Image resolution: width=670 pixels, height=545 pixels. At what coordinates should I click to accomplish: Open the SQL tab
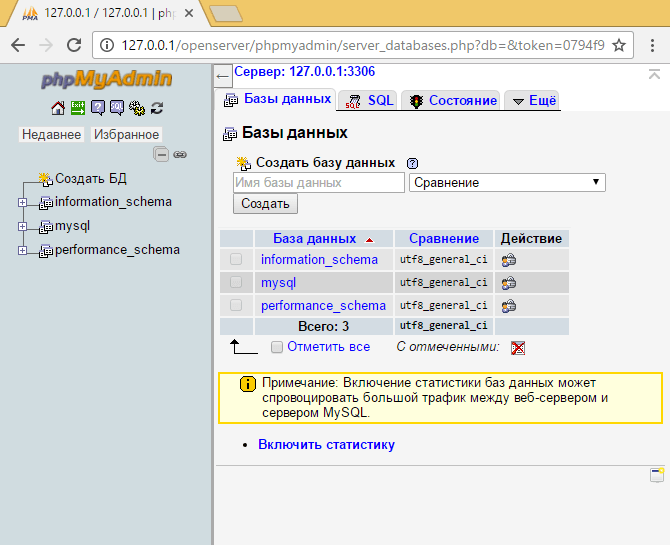click(367, 100)
